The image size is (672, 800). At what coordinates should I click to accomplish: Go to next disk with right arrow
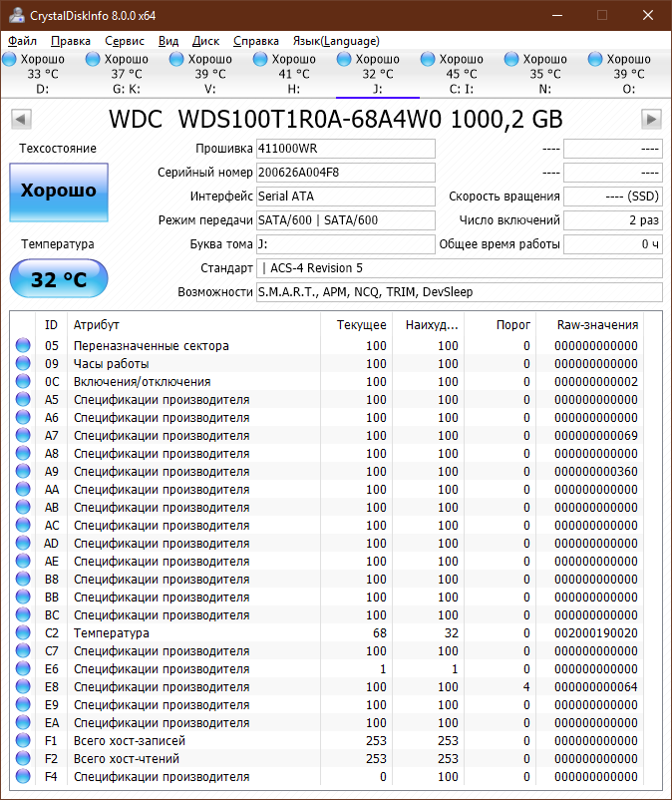click(x=651, y=120)
